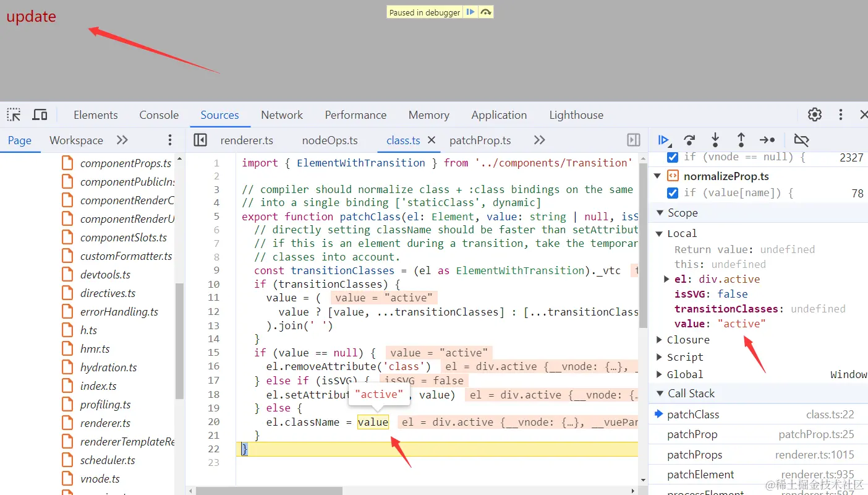Open the Lighthouse panel

(x=576, y=115)
